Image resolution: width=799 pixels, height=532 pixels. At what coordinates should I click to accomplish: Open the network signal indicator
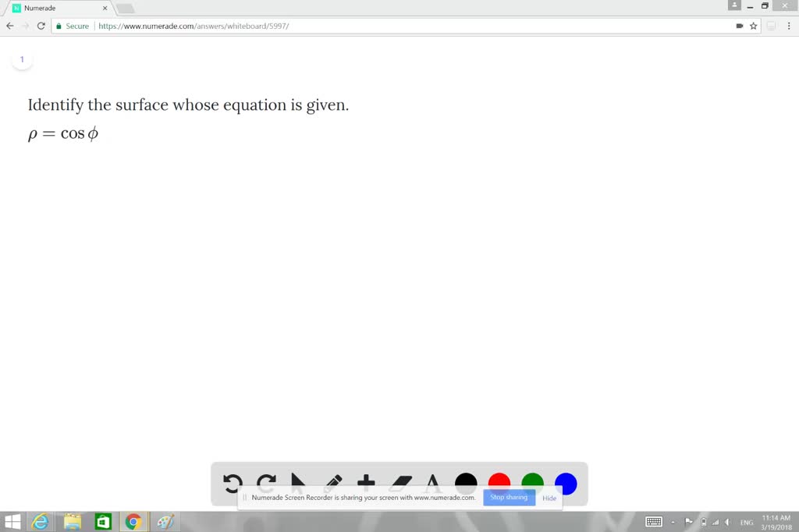pos(716,522)
